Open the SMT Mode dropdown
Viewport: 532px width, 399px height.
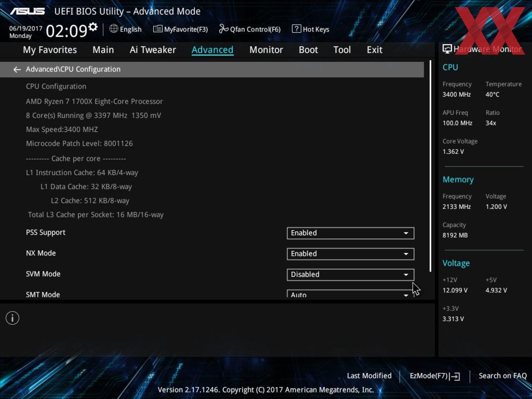pos(350,294)
